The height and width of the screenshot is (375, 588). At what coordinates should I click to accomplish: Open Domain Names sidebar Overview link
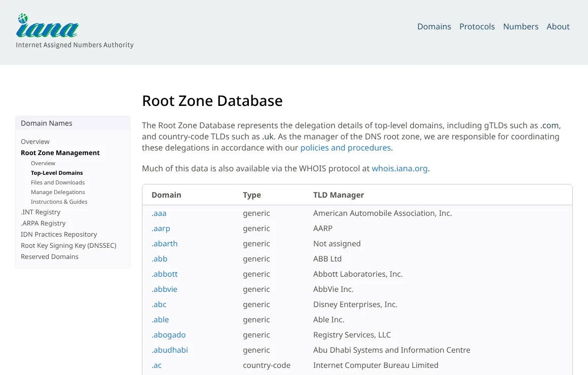(35, 142)
